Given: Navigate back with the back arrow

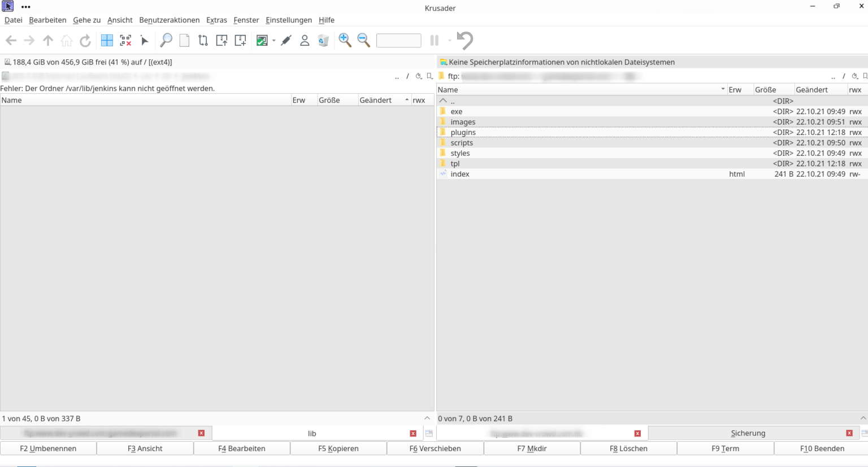Looking at the screenshot, I should 10,40.
